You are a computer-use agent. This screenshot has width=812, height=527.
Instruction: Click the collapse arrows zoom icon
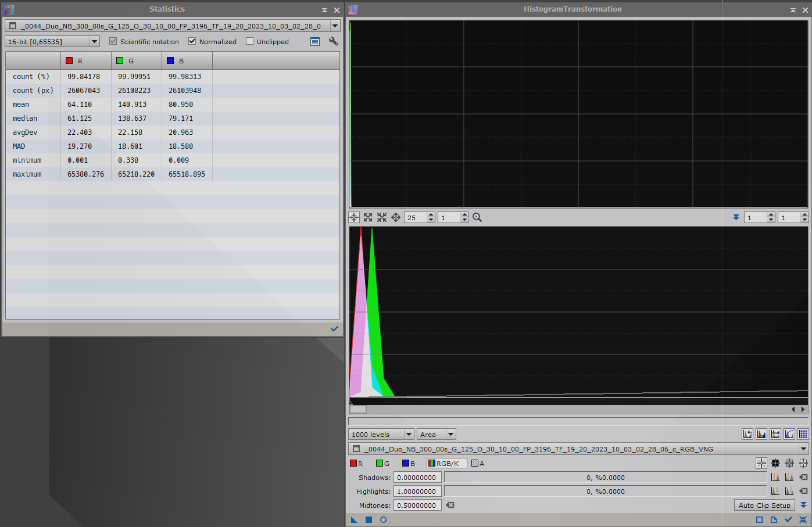point(382,217)
